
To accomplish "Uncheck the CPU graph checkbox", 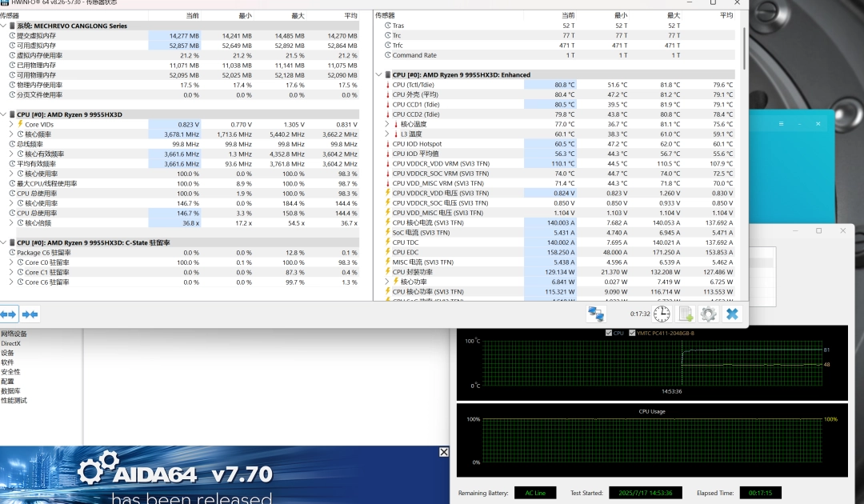I will [609, 333].
